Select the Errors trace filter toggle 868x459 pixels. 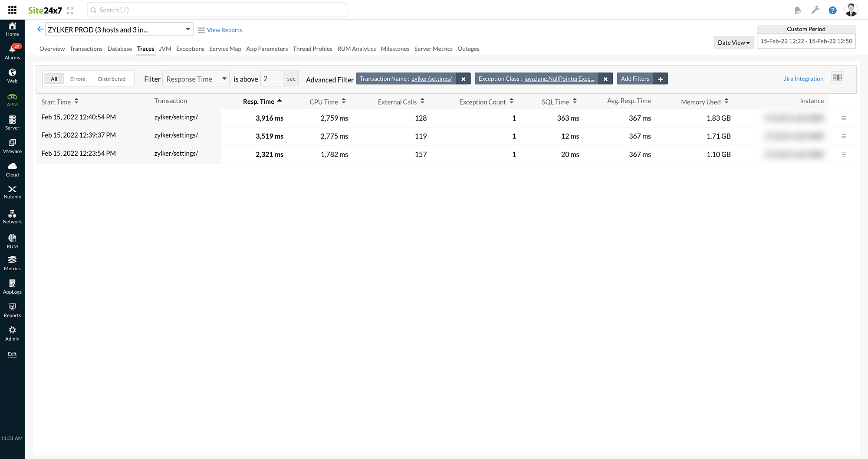click(78, 79)
